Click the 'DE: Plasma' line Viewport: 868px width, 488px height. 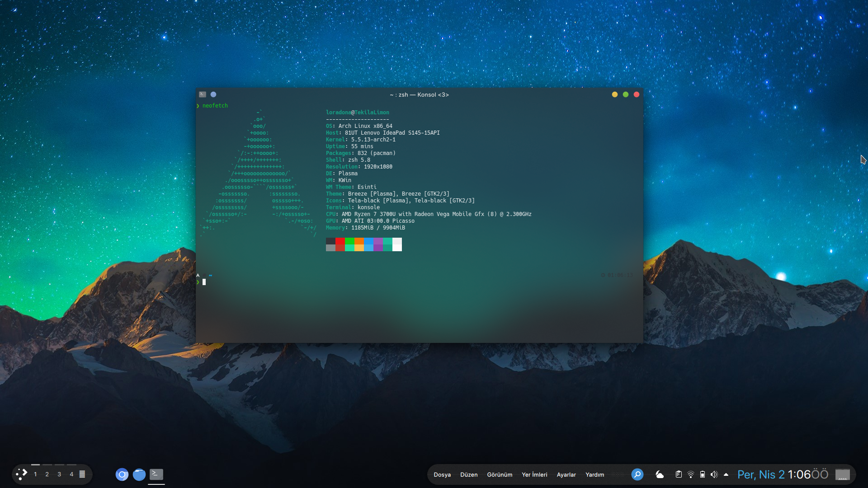342,174
